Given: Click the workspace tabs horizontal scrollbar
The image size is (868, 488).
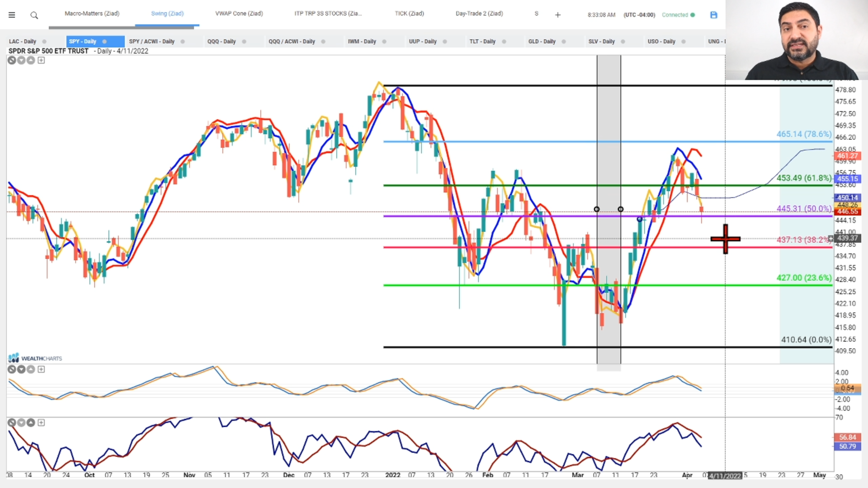Looking at the screenshot, I should tap(121, 28).
